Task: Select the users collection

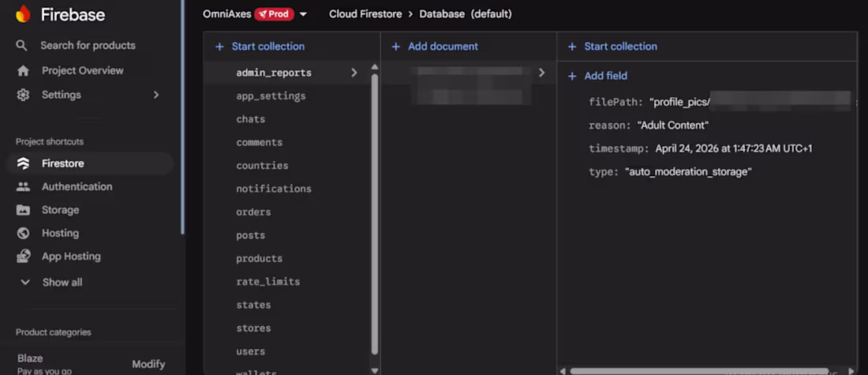Action: (x=251, y=352)
